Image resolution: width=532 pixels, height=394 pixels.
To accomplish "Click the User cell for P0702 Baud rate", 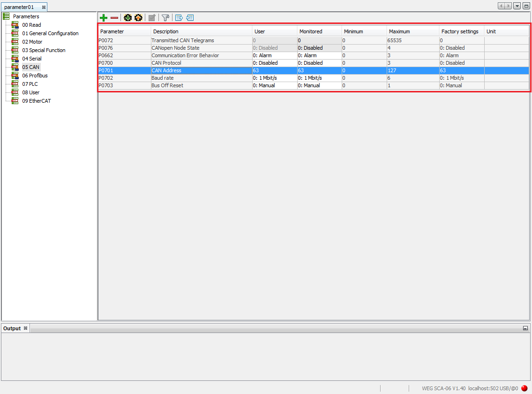I will [x=274, y=78].
